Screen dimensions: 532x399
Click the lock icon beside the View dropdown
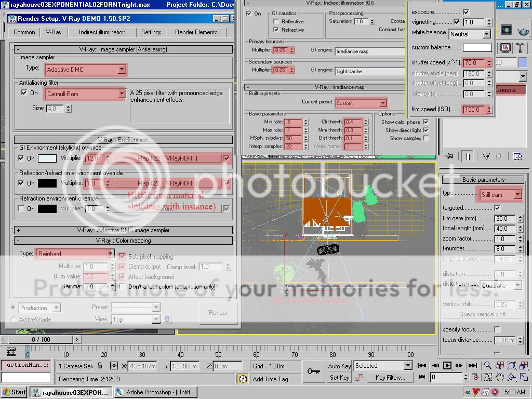[x=167, y=319]
